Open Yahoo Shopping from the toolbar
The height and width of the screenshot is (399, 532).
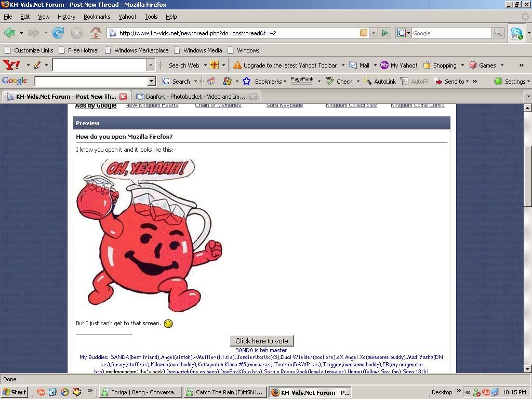coord(440,65)
